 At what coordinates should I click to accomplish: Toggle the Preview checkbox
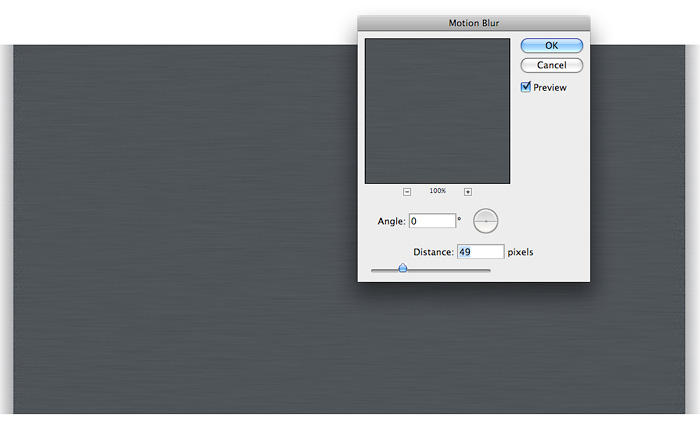click(x=526, y=87)
